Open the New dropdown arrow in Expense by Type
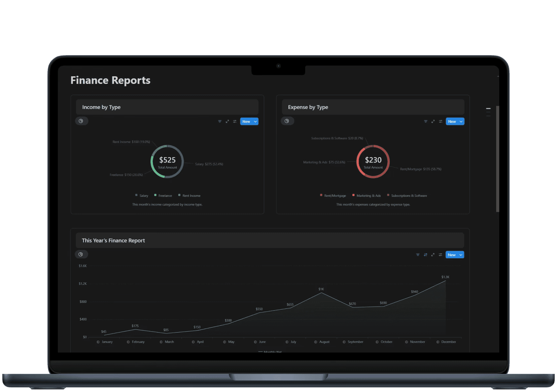 click(461, 122)
